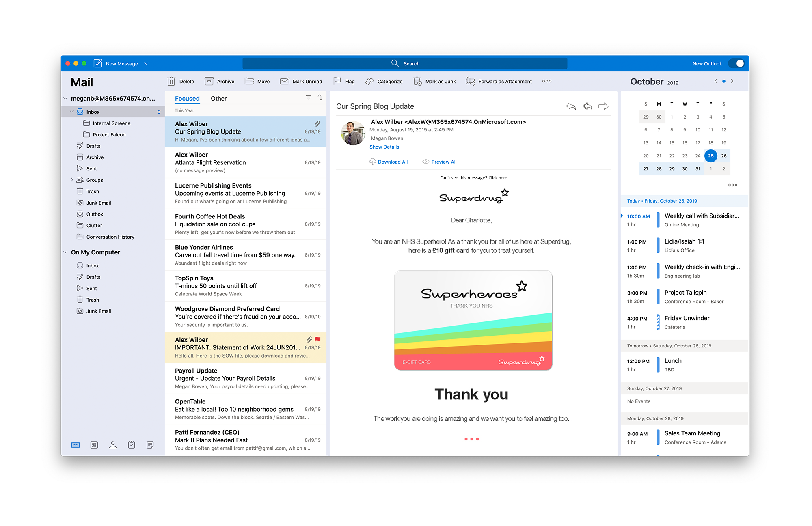Open People contacts from bottom navigation
Screen dimensions: 812x526
pos(113,445)
